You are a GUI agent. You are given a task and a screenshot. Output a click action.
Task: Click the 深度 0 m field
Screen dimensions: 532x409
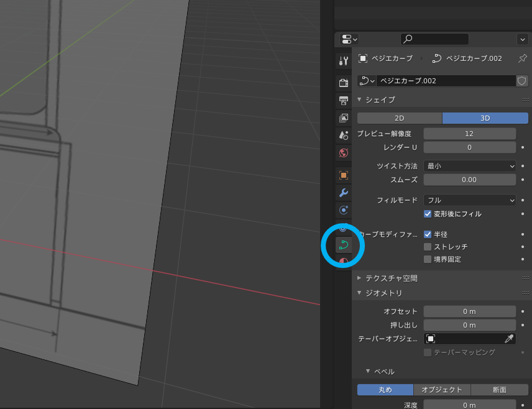(x=470, y=405)
